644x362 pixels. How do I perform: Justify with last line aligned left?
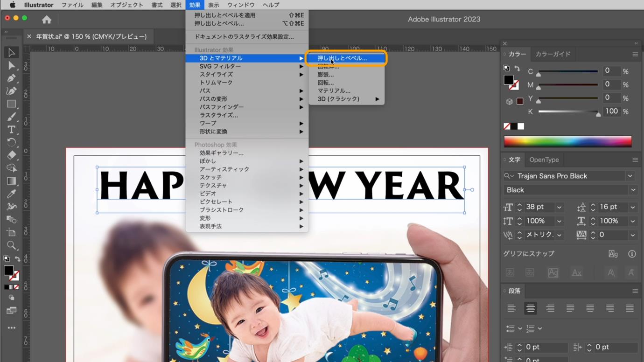[570, 308]
